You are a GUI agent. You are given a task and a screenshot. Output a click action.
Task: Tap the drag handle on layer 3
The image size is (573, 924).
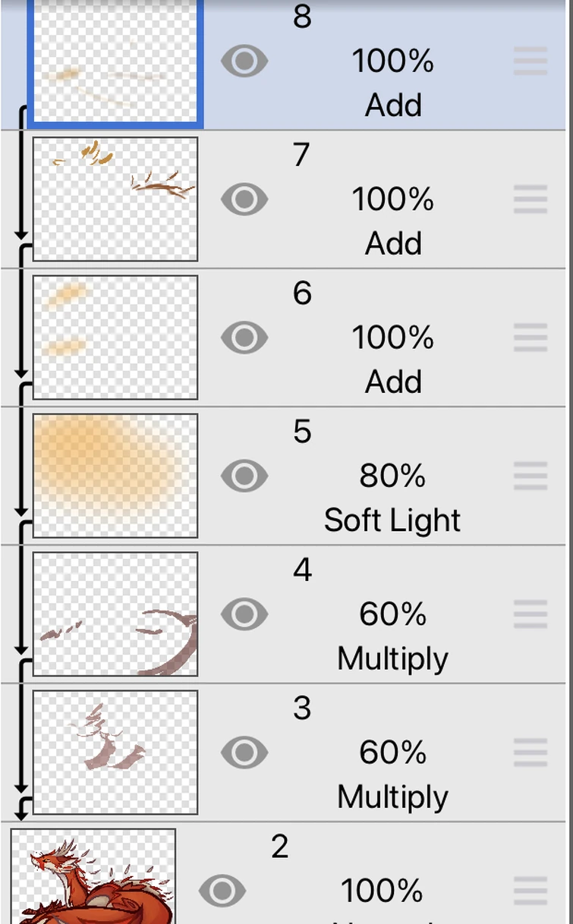coord(530,753)
